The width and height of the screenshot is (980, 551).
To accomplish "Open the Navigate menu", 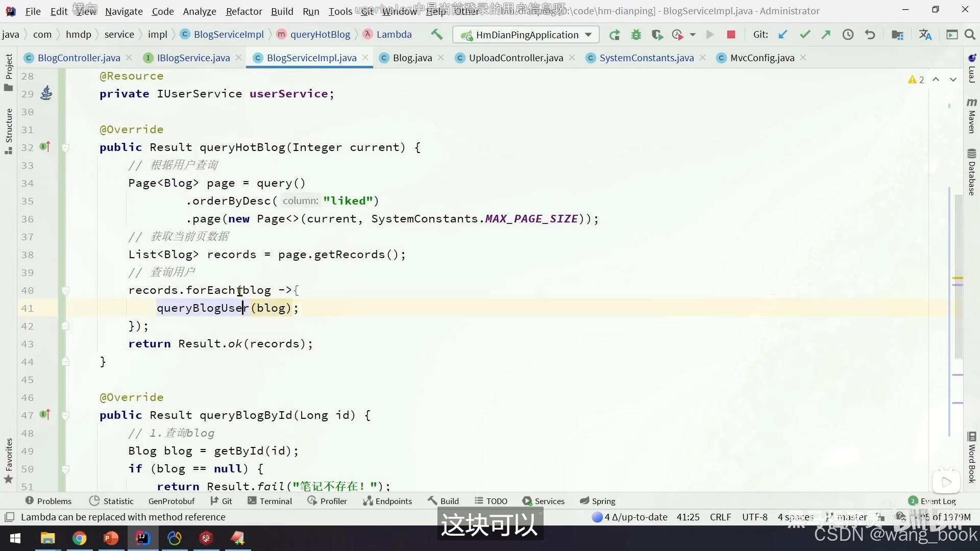I will pos(124,11).
